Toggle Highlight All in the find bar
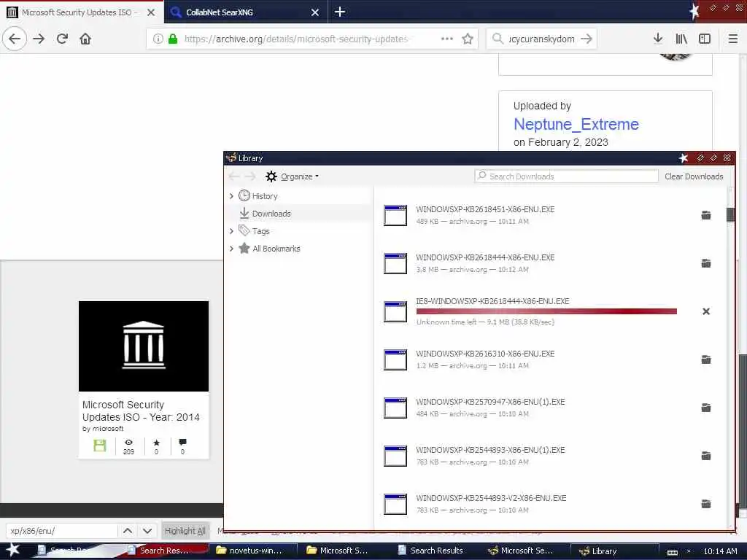The width and height of the screenshot is (747, 560). point(185,531)
